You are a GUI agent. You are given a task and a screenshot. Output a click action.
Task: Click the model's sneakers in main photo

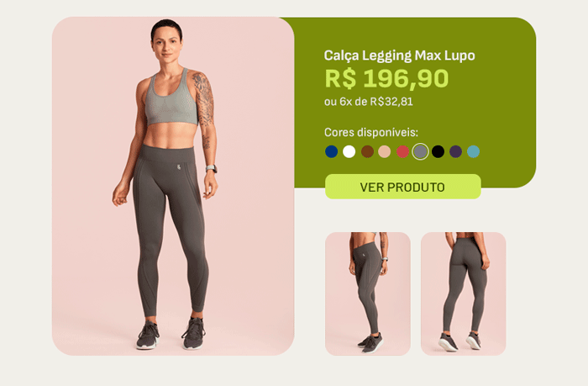pyautogui.click(x=171, y=334)
